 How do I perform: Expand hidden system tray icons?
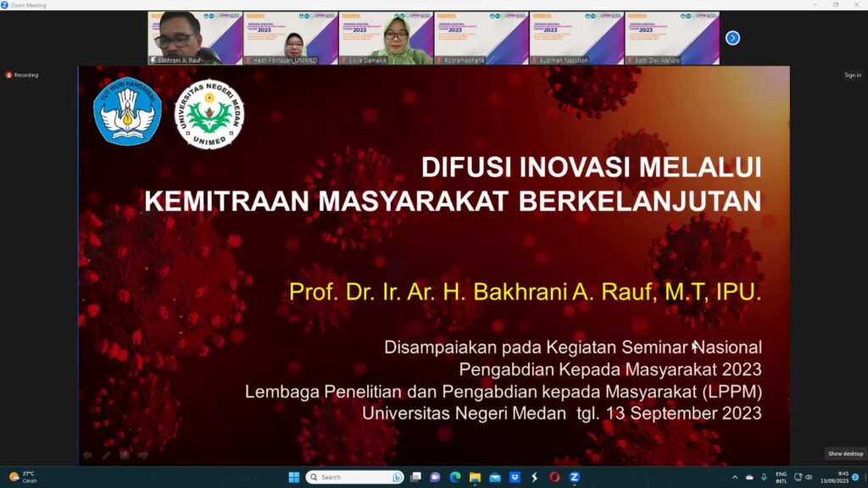[735, 477]
